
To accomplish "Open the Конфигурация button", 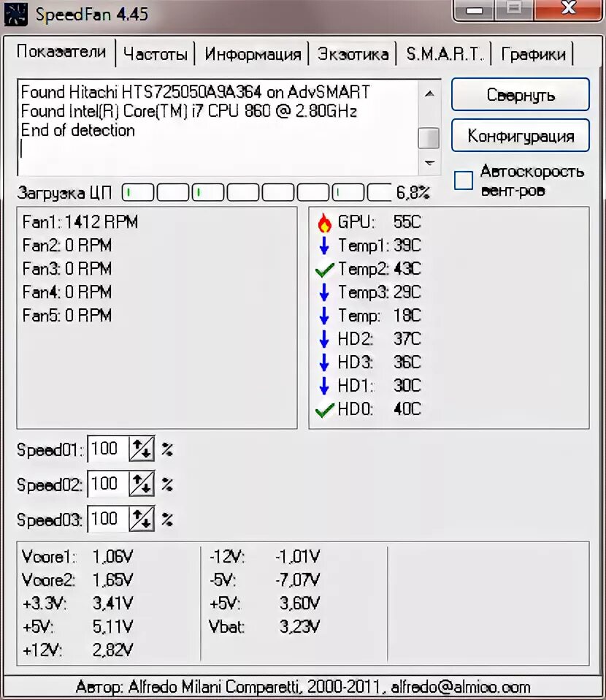I will click(x=521, y=135).
